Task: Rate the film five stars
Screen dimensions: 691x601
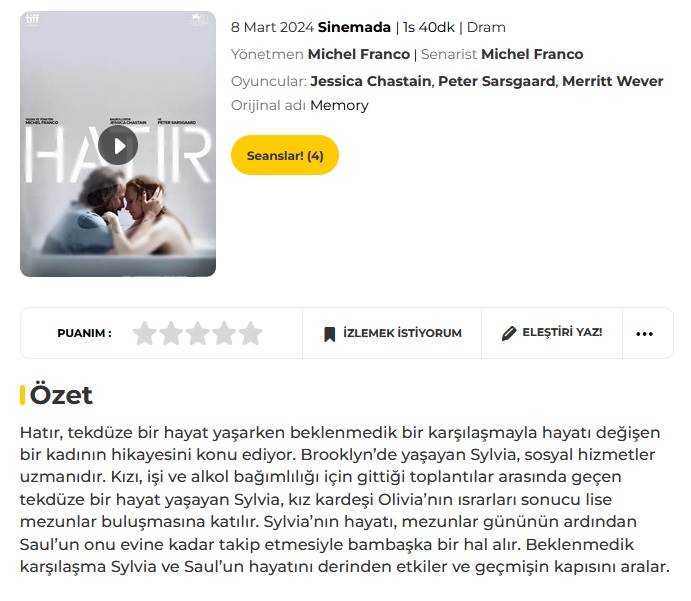Action: point(250,333)
